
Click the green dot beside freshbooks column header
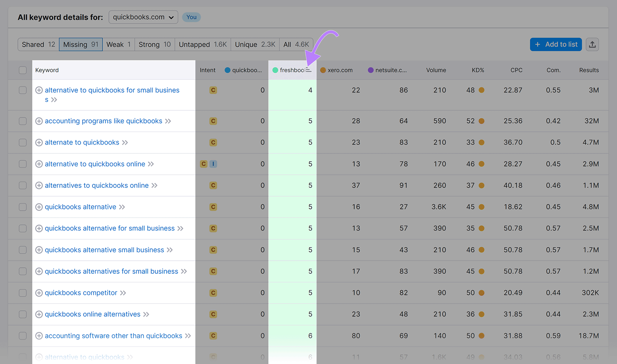pyautogui.click(x=275, y=70)
